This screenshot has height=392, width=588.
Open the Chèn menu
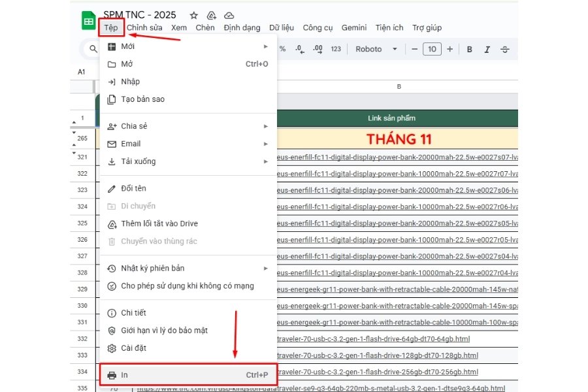(x=205, y=27)
